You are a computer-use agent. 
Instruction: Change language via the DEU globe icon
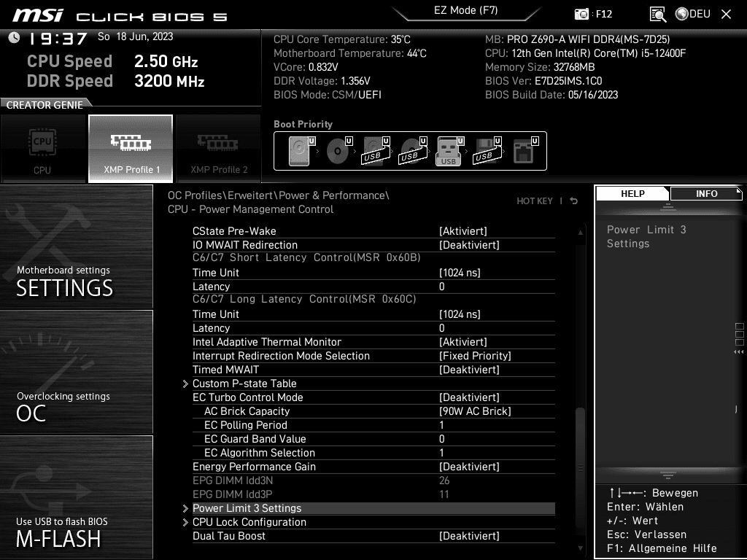(x=693, y=14)
